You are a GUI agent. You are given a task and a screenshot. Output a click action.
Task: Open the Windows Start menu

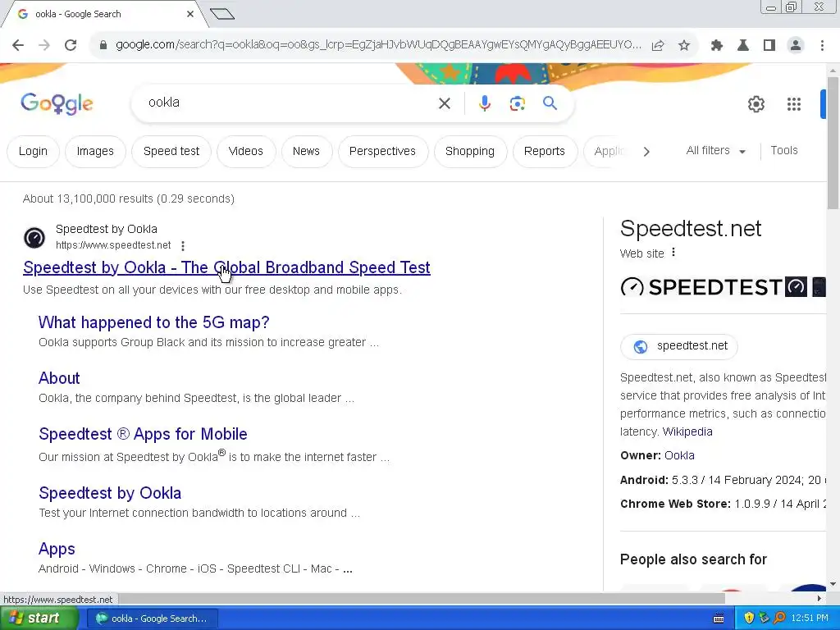tap(39, 619)
